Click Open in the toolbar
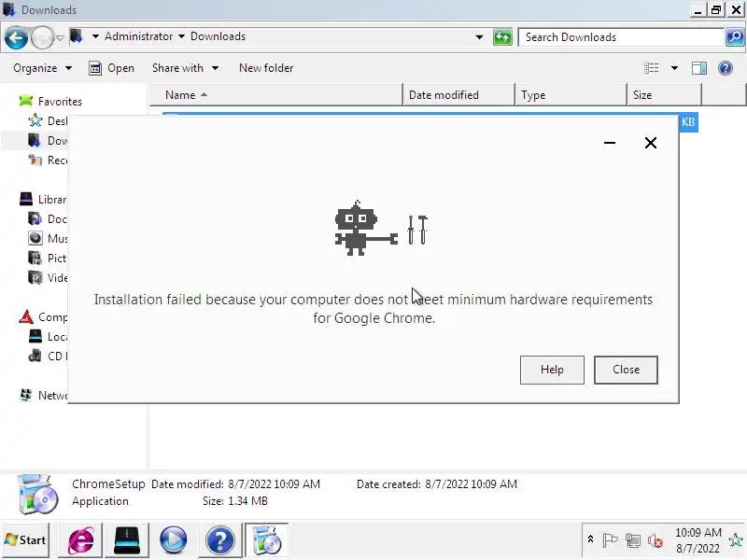747x560 pixels. 111,68
